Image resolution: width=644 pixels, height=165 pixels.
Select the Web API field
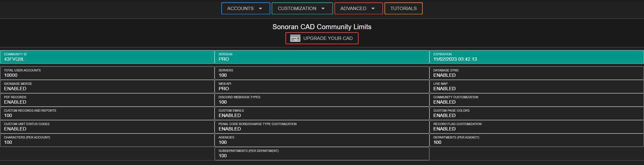pos(322,87)
